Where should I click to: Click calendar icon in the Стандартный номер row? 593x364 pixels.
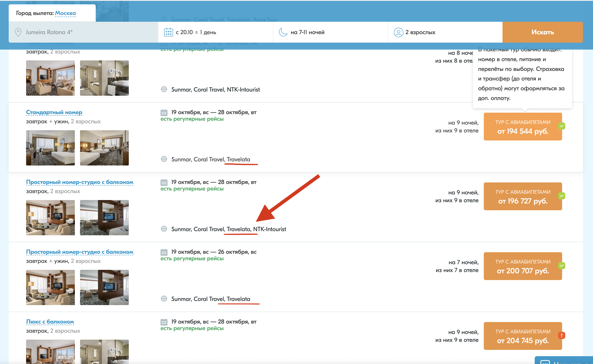[x=164, y=112]
